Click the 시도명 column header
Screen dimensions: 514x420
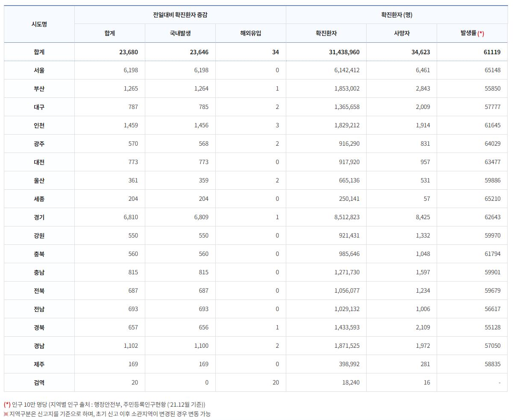[x=39, y=24]
